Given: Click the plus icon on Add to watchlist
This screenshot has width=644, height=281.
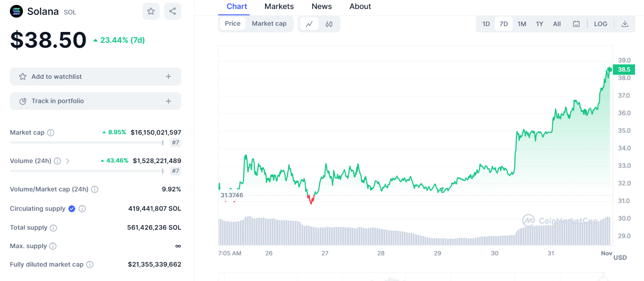Looking at the screenshot, I should pos(168,77).
